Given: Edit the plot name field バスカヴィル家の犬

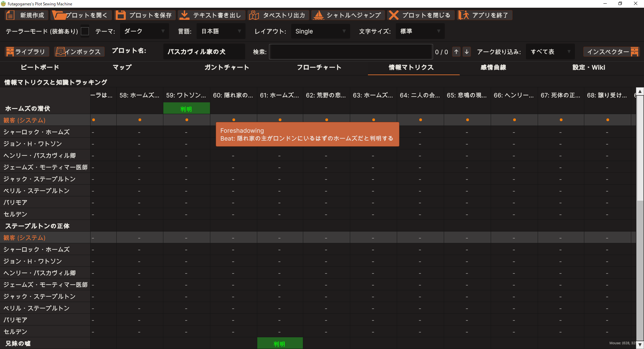Looking at the screenshot, I should click(x=204, y=52).
